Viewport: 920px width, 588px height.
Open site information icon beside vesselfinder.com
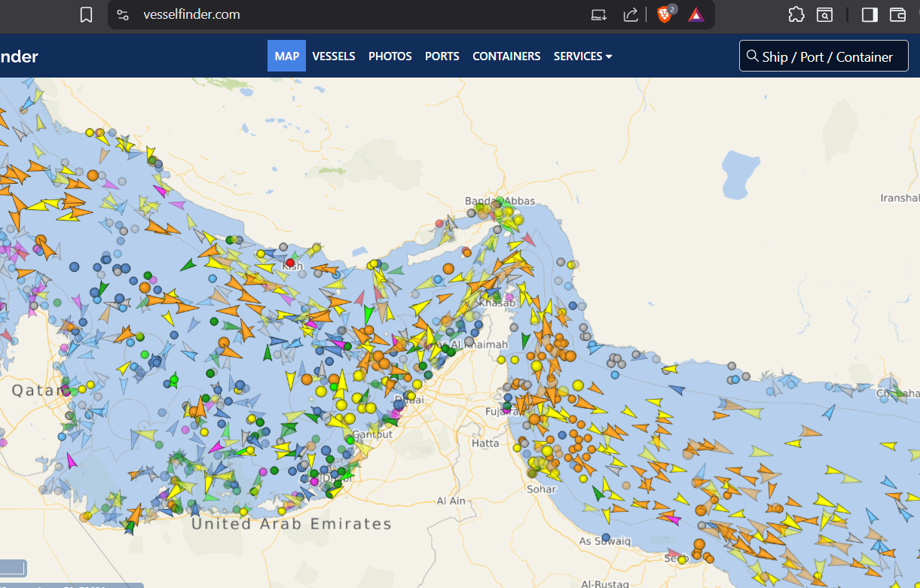coord(124,14)
